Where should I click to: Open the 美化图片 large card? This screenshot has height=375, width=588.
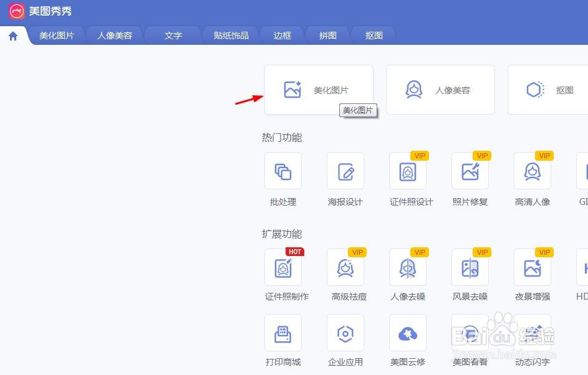click(319, 90)
